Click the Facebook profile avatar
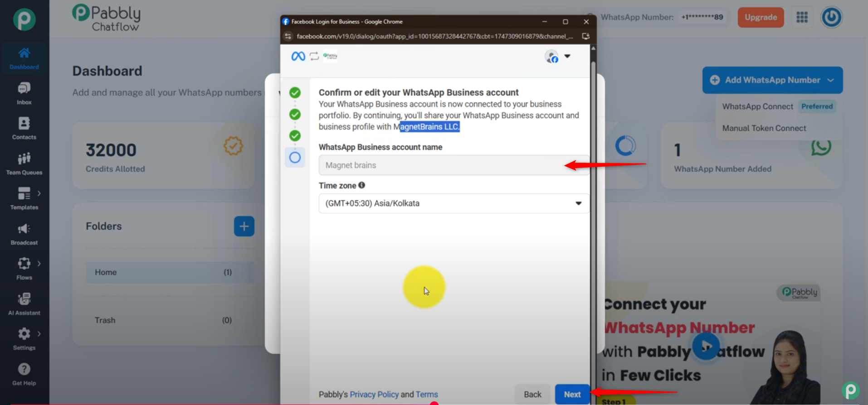The width and height of the screenshot is (868, 405). 551,57
